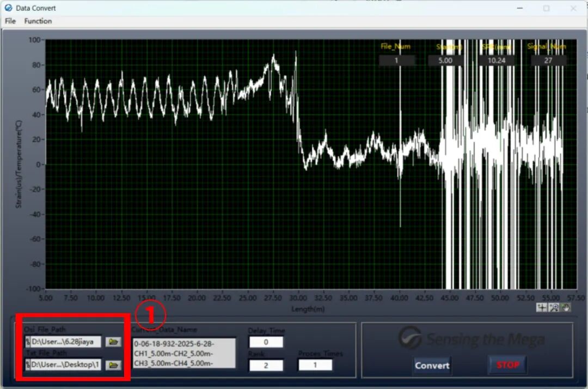588x389 pixels.
Task: Click the Data Convert app icon in title bar
Action: [x=8, y=8]
